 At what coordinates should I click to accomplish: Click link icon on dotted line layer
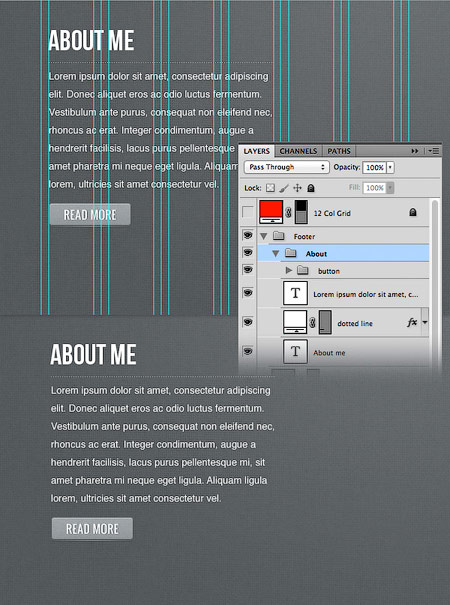(312, 323)
